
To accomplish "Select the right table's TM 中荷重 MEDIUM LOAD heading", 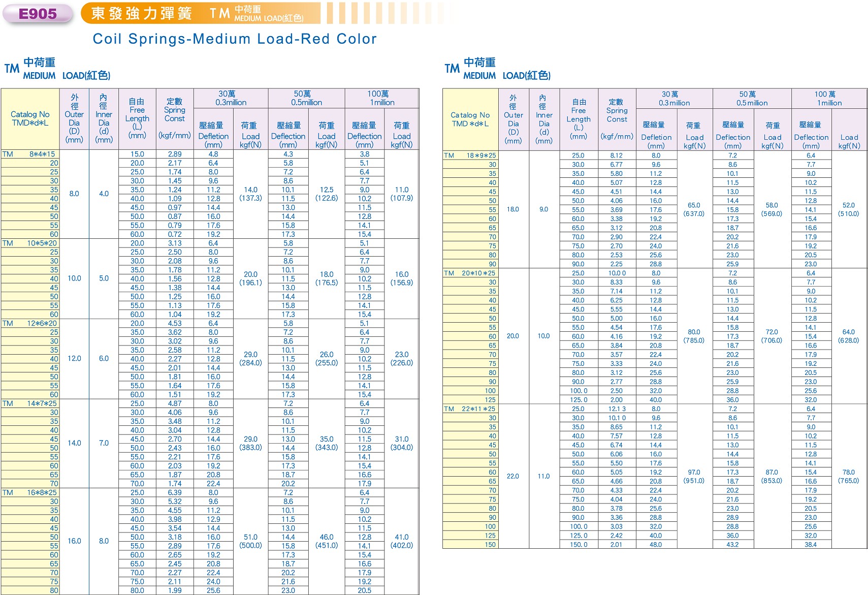I will tap(498, 69).
